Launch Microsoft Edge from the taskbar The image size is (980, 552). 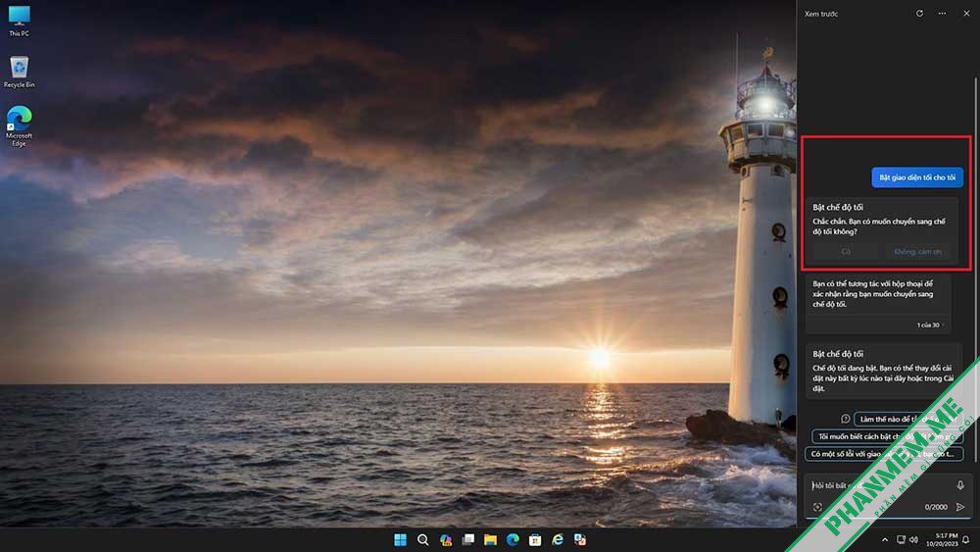513,539
